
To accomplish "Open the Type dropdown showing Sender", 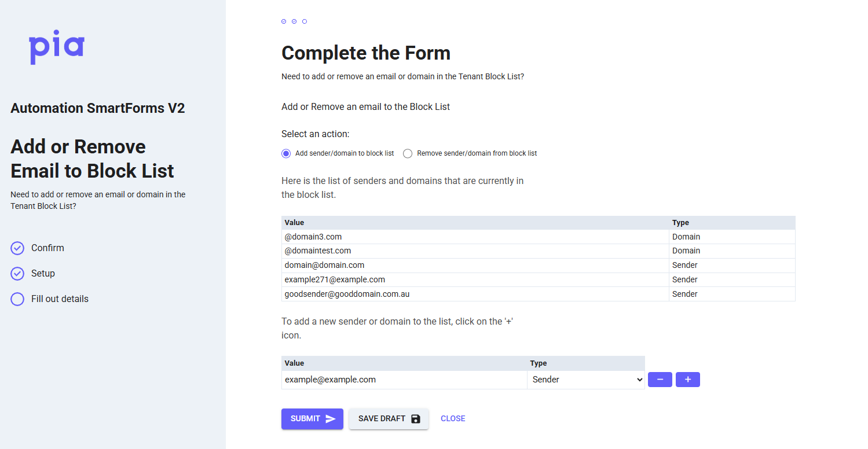I will [585, 380].
